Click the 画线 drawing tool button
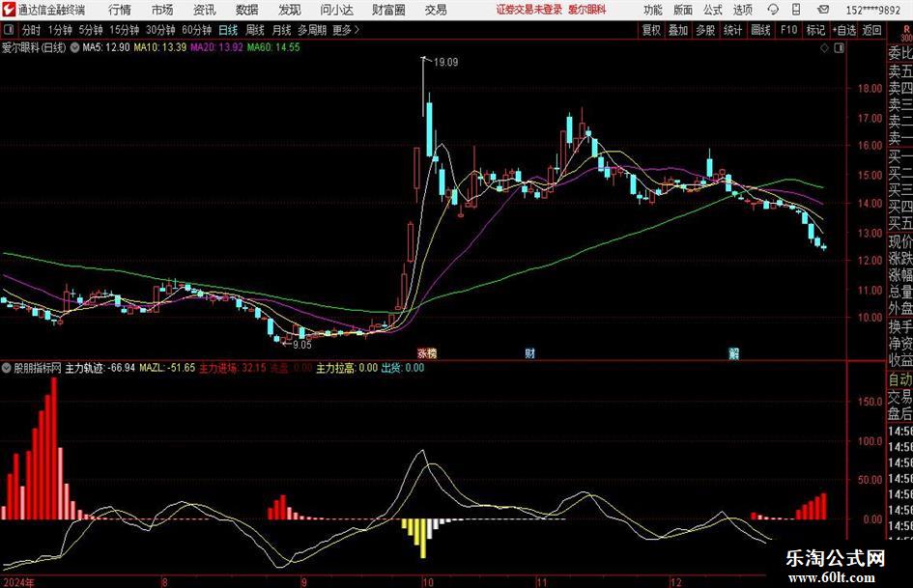 760,30
